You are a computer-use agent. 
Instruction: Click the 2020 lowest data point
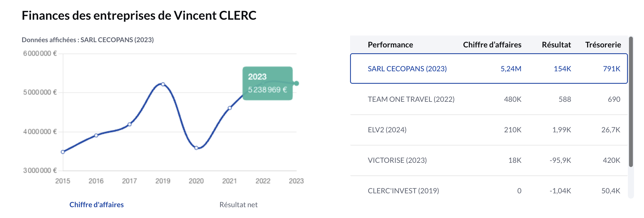pos(196,148)
